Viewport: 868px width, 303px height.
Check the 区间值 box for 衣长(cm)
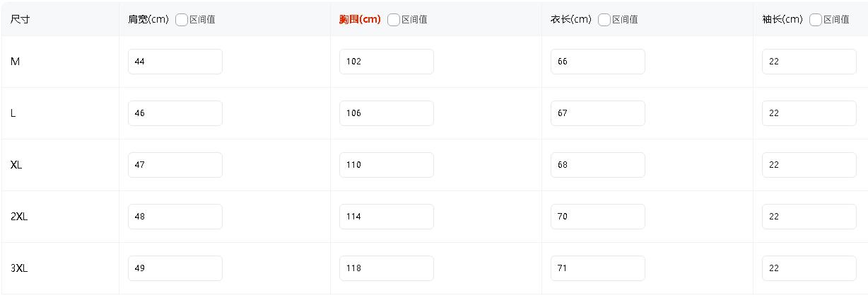tap(604, 20)
